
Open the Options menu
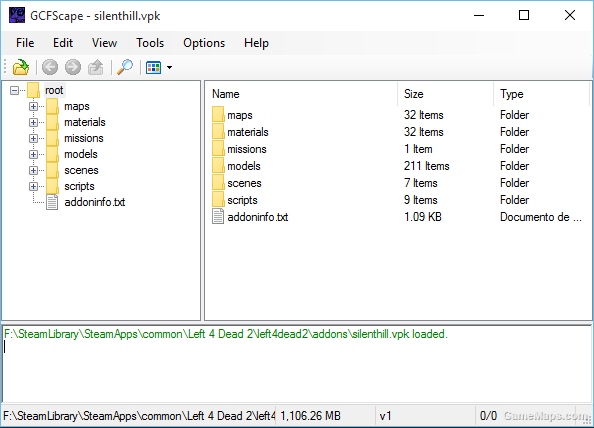(x=204, y=43)
